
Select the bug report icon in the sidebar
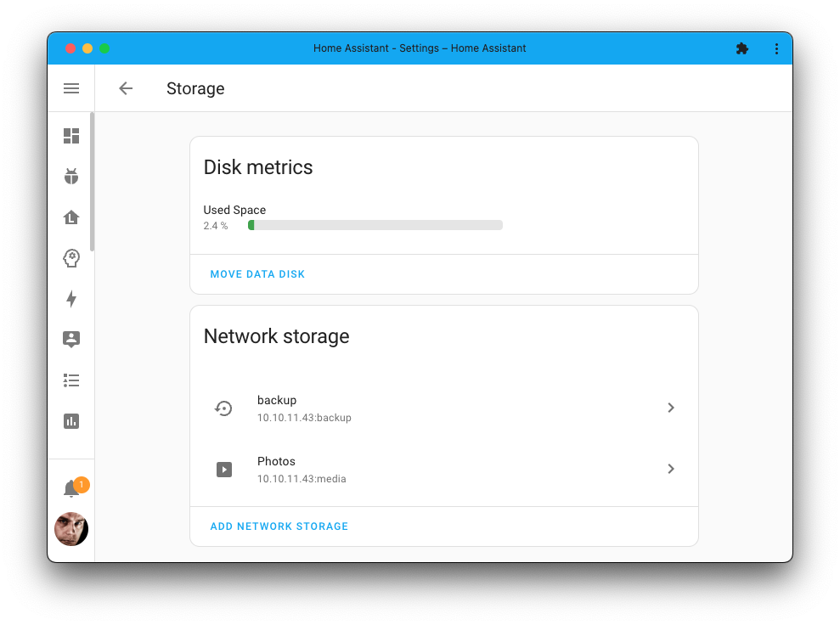71,177
